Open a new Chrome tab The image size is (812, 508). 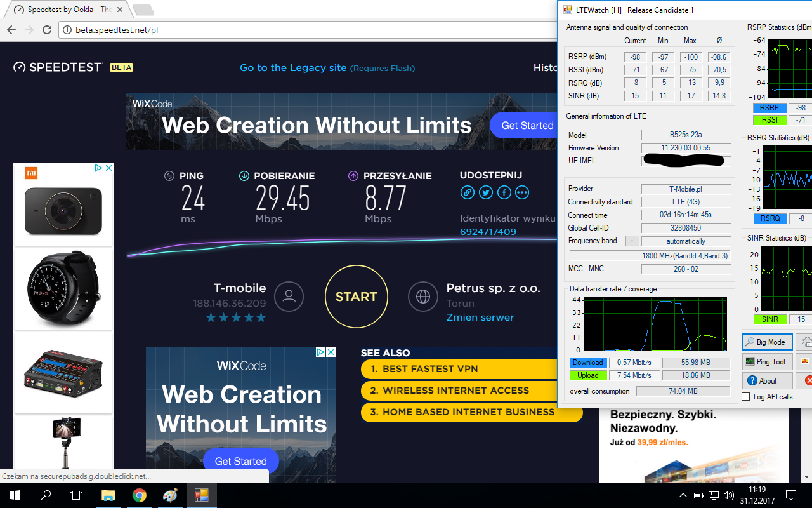pos(143,10)
